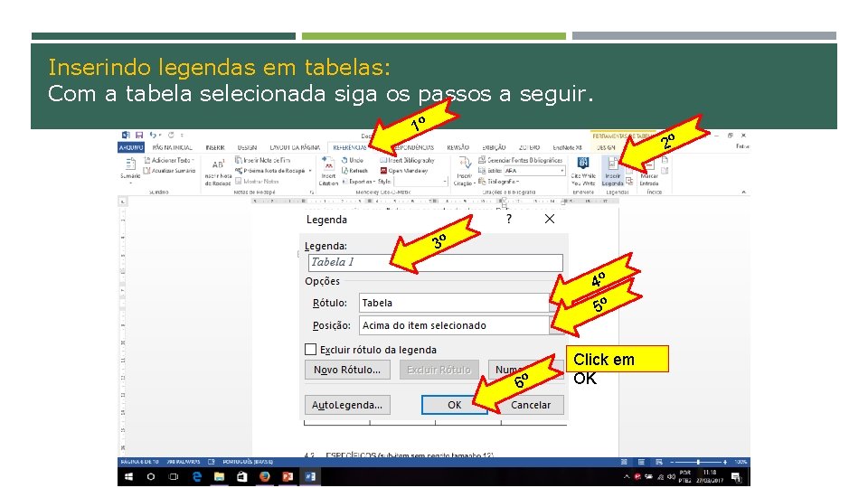Open Task View on taskbar
The height and width of the screenshot is (488, 868).
(174, 476)
